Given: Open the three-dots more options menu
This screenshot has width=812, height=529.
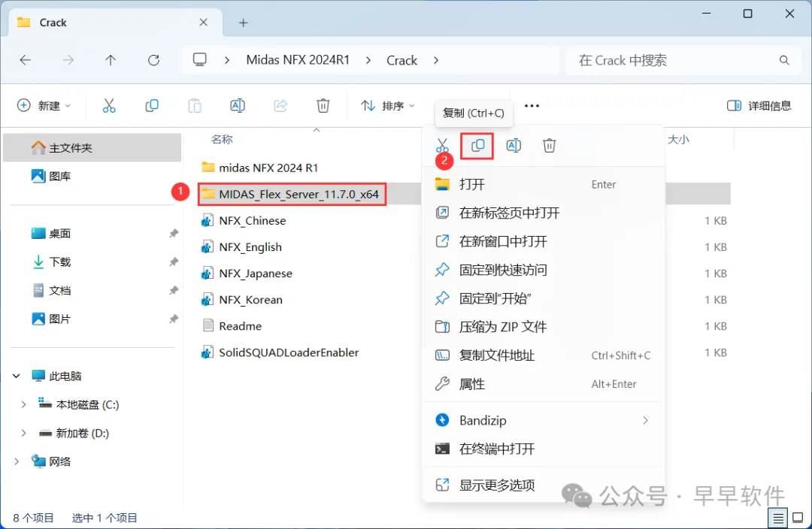Looking at the screenshot, I should [x=532, y=106].
